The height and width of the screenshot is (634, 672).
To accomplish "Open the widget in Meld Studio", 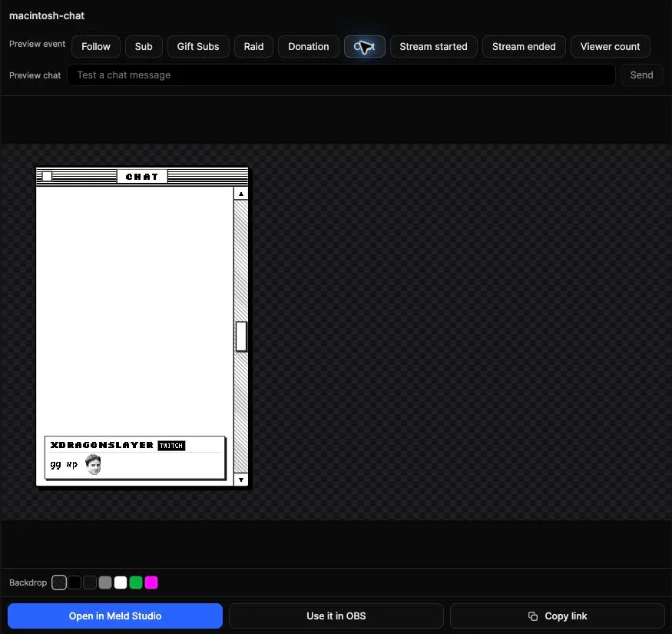I will (x=115, y=616).
